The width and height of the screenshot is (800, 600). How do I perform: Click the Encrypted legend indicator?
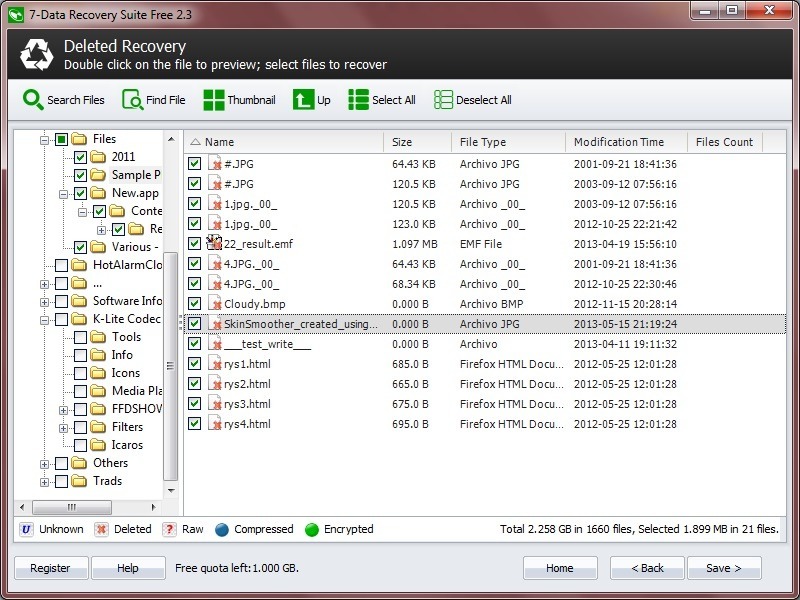pos(310,529)
